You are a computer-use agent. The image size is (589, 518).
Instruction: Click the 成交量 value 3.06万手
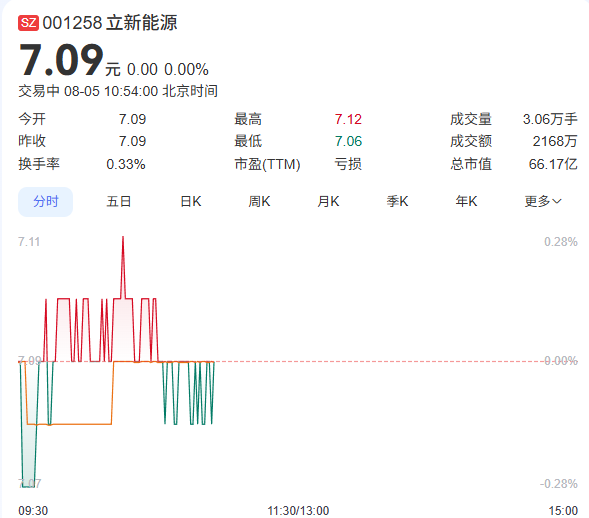click(550, 119)
